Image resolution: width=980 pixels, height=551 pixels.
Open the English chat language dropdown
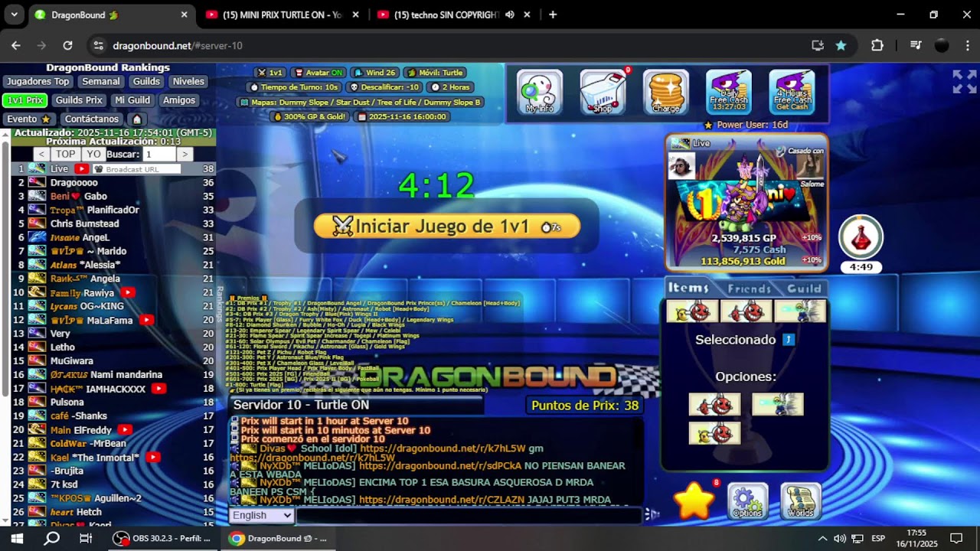[262, 515]
